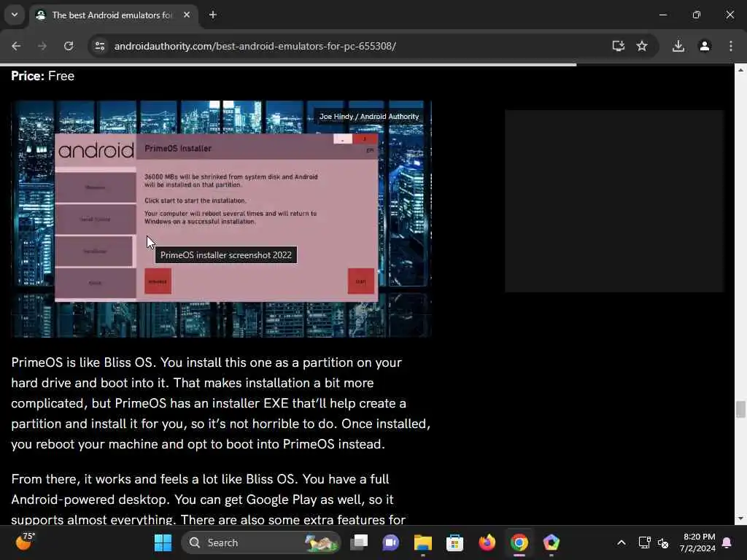Click the taskbar Search box

261,542
